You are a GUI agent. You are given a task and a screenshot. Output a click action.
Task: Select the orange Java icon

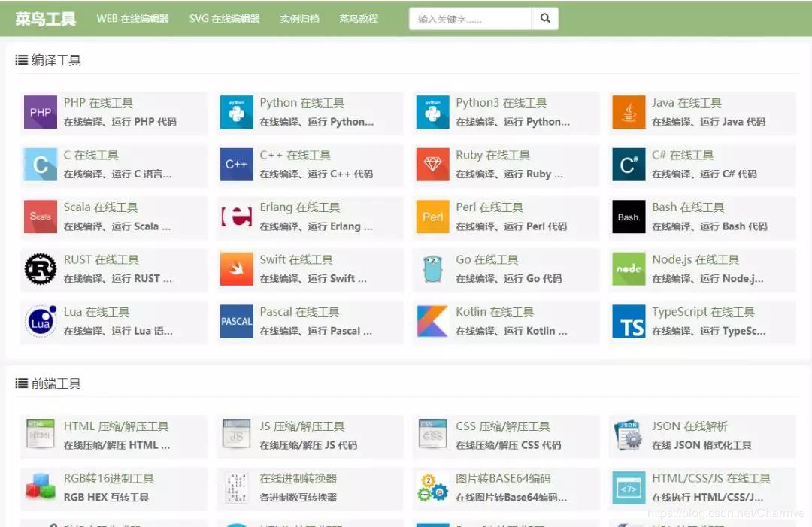coord(629,112)
